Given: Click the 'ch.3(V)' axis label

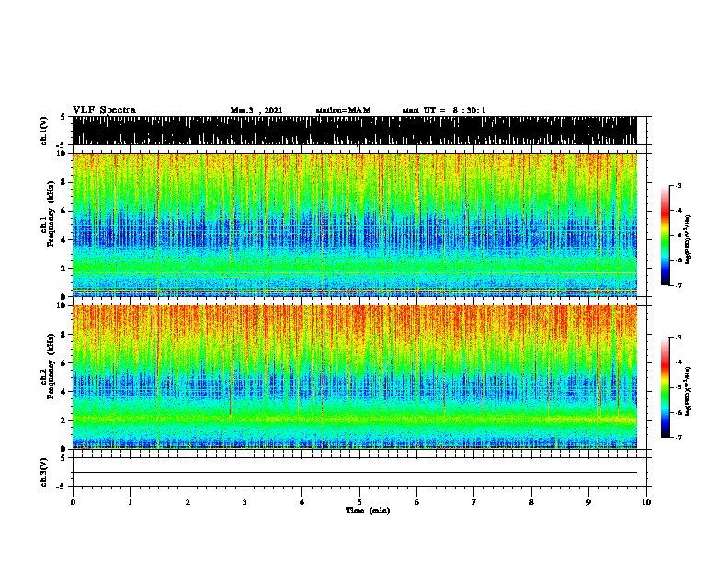Looking at the screenshot, I should tap(43, 472).
